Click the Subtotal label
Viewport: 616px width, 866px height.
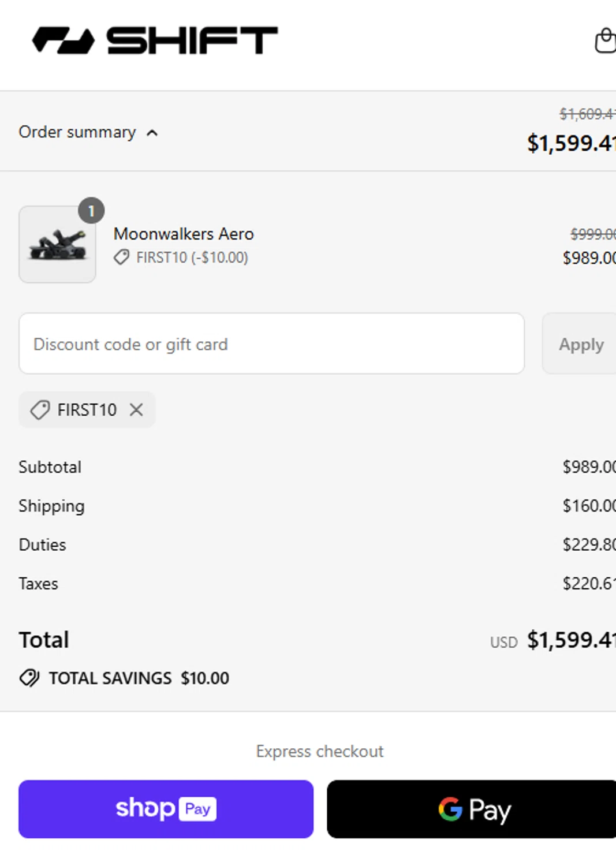click(50, 467)
